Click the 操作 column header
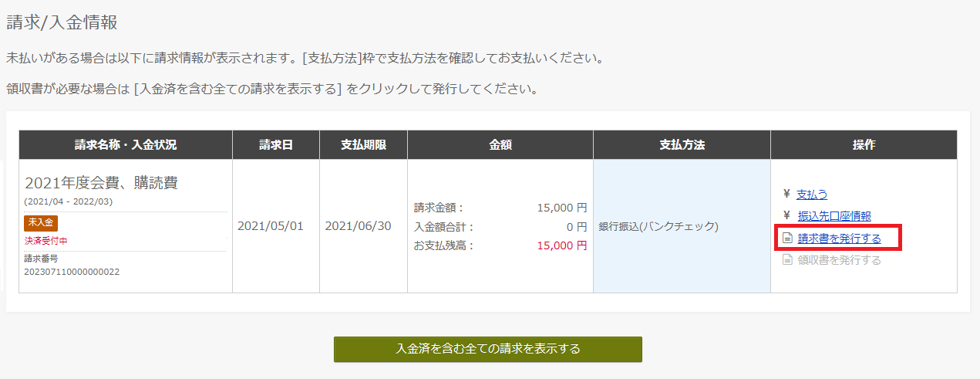980x379 pixels. tap(864, 145)
